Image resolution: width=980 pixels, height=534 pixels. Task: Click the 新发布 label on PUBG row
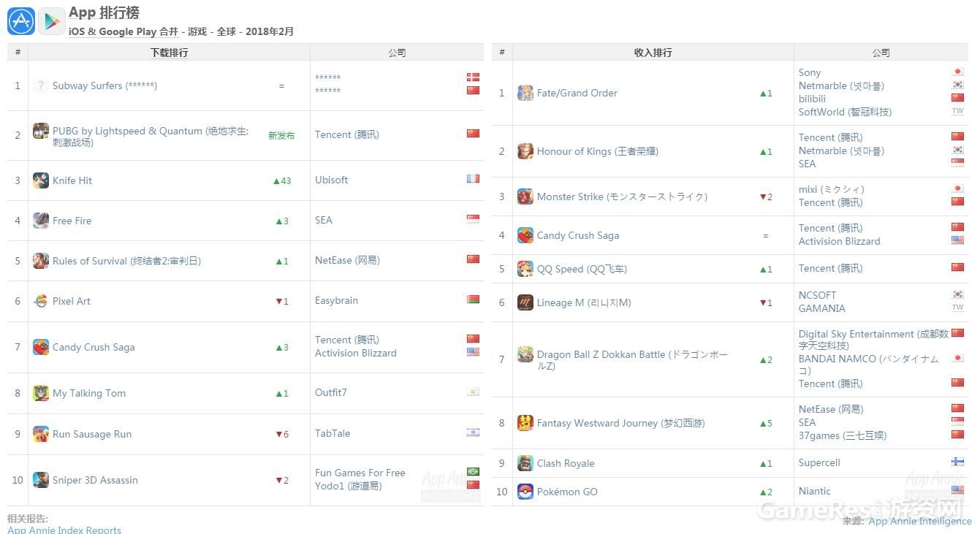(x=281, y=135)
